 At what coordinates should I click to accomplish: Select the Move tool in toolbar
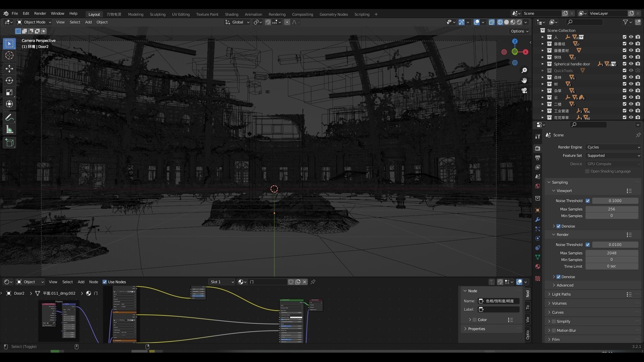pos(9,68)
